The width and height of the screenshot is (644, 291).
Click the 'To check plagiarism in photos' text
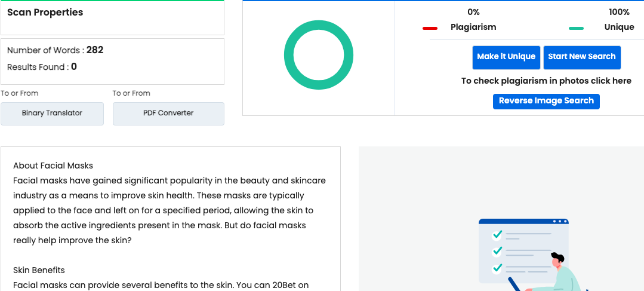[546, 81]
